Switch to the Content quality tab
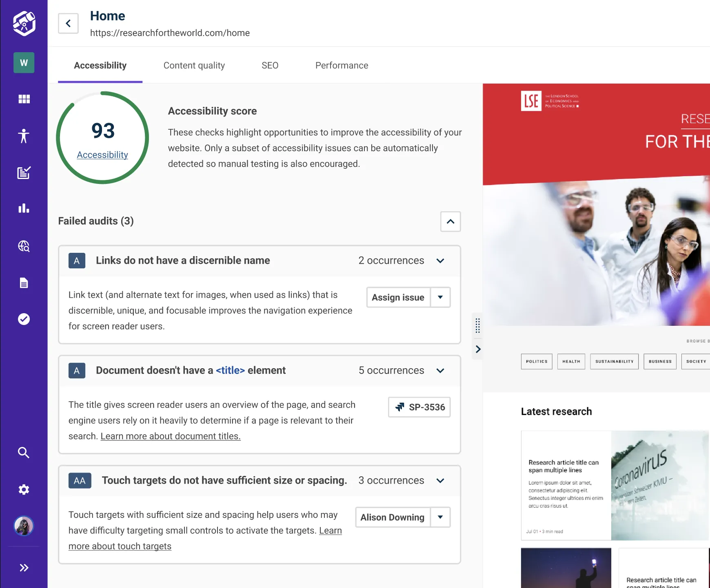Screen dimensions: 710x588 click(194, 66)
